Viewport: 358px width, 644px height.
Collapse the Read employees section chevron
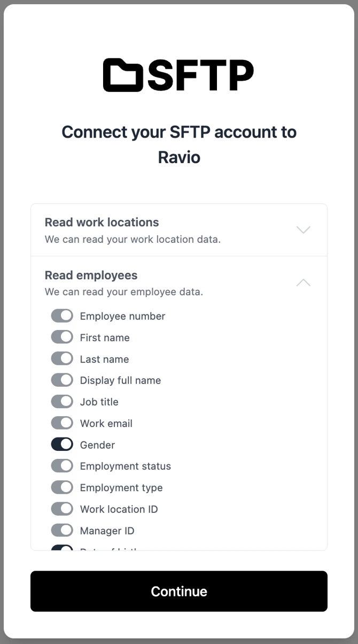click(303, 283)
